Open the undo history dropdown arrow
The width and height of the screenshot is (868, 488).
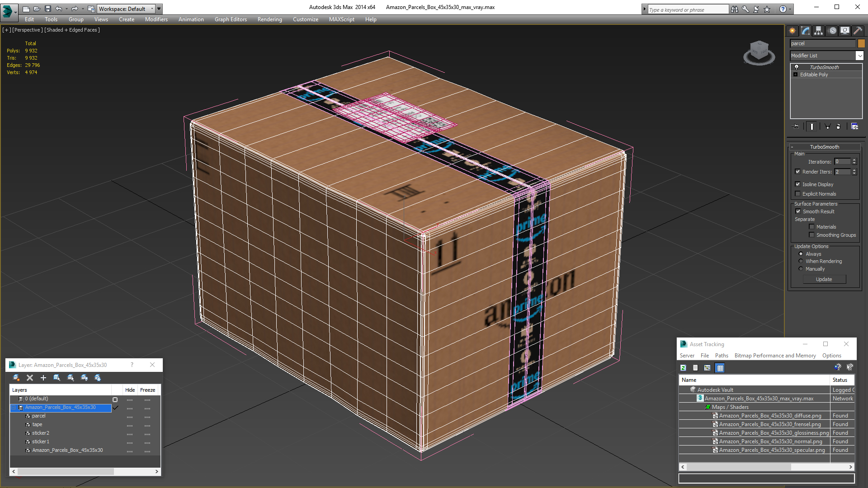(x=66, y=9)
